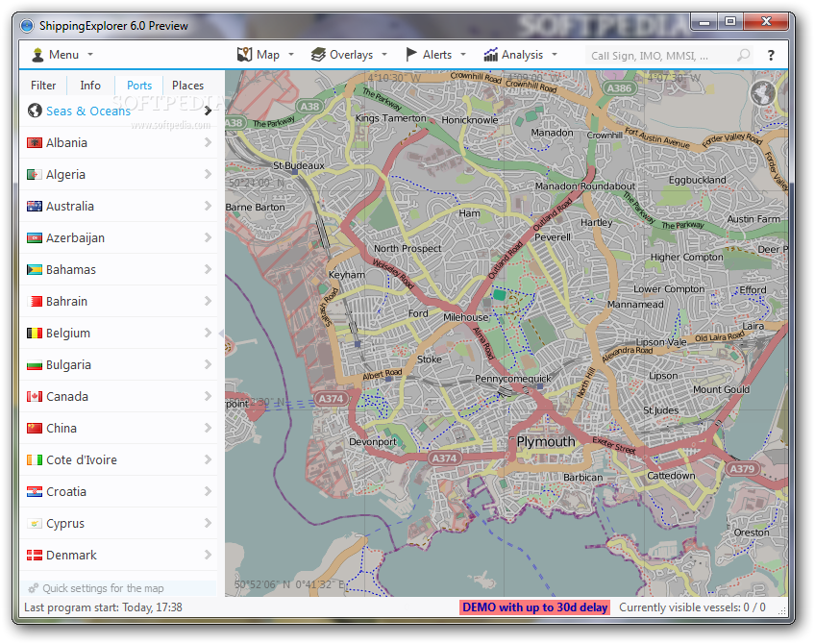
Task: Click Currently visible vessels status text
Action: [x=692, y=607]
